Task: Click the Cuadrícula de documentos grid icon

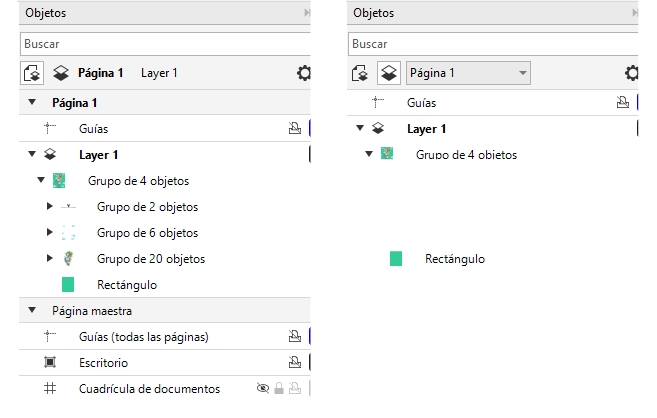Action: point(50,388)
